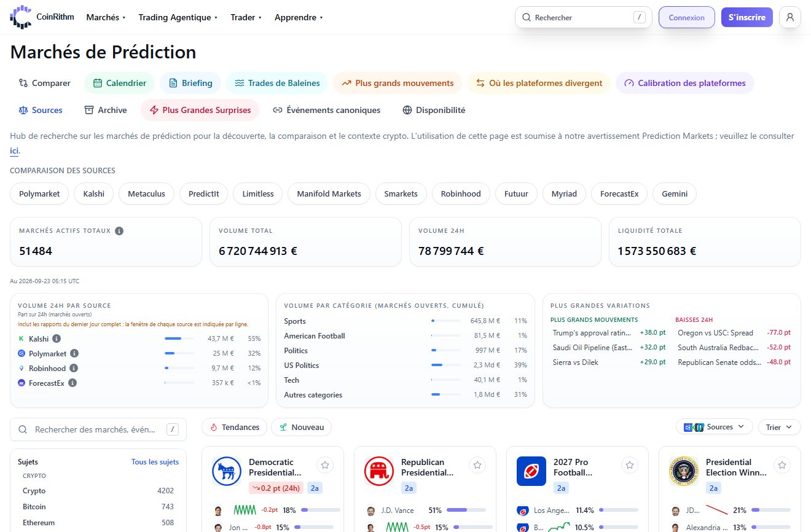This screenshot has width=811, height=532.
Task: Select the Tendances filter tab
Action: 234,427
